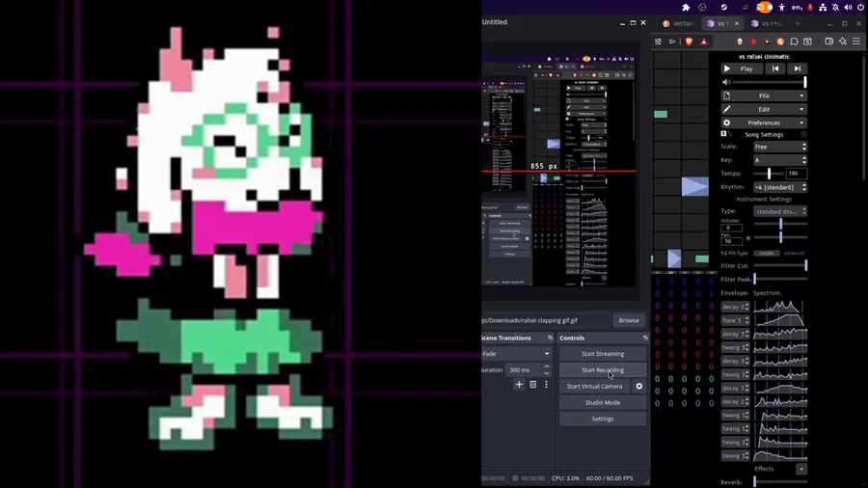Toggle the microphone tray indicator

click(x=810, y=7)
